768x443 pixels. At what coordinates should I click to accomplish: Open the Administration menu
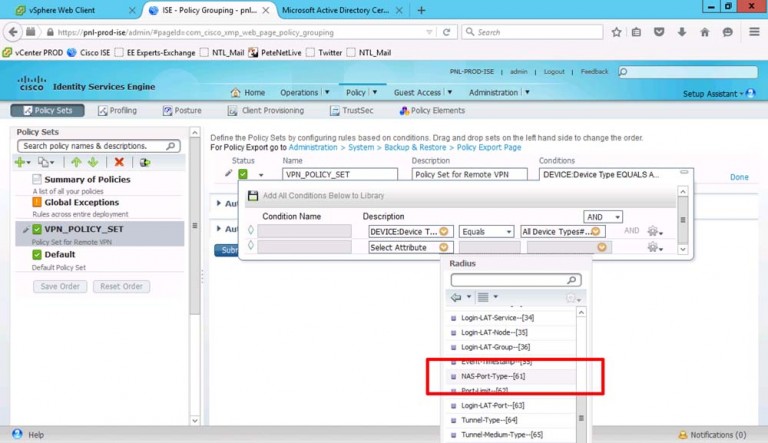tap(499, 92)
